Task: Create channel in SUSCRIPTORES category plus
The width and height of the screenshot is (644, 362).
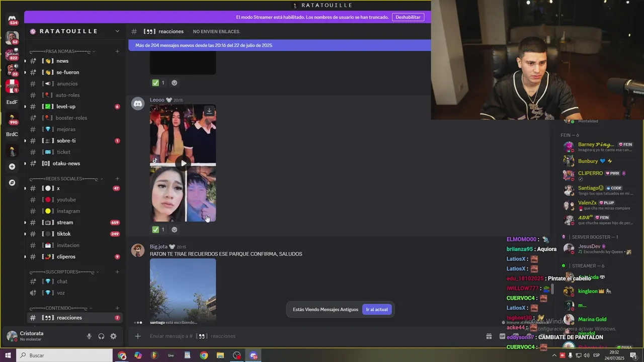Action: pos(117,272)
